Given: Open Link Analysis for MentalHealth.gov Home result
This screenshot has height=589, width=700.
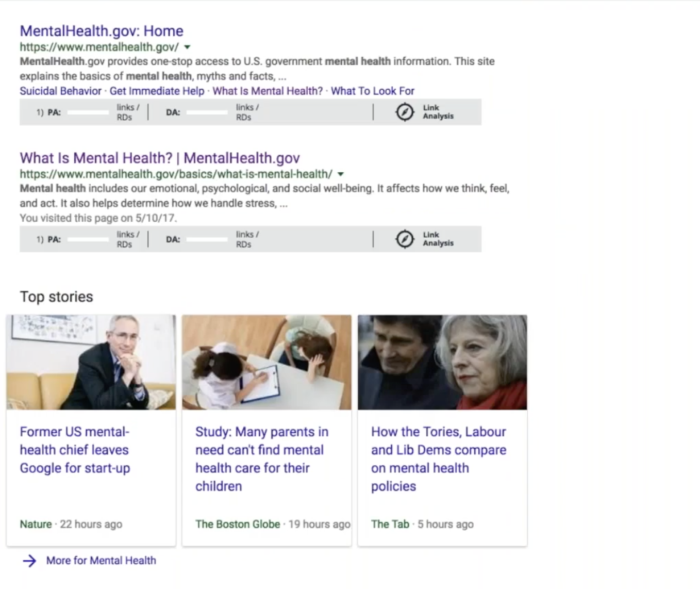Looking at the screenshot, I should (438, 112).
